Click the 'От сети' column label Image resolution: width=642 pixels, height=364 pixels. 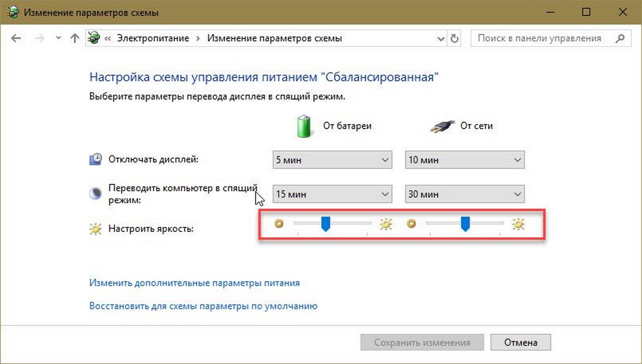click(477, 126)
